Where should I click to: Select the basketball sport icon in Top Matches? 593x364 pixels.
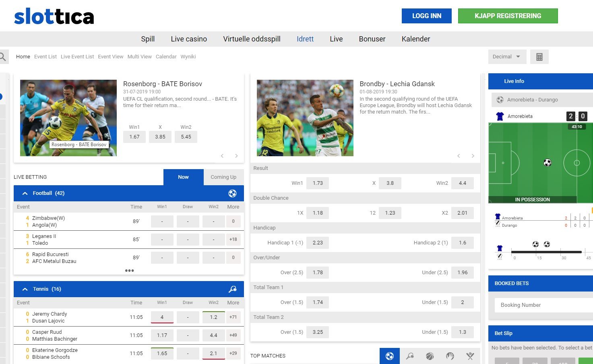(430, 356)
